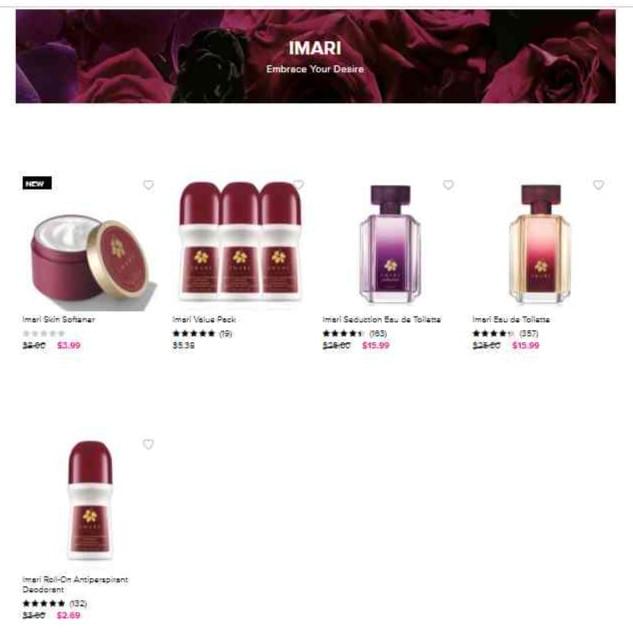This screenshot has width=633, height=639.
Task: Open the Imari Value Pack title link
Action: 204,320
